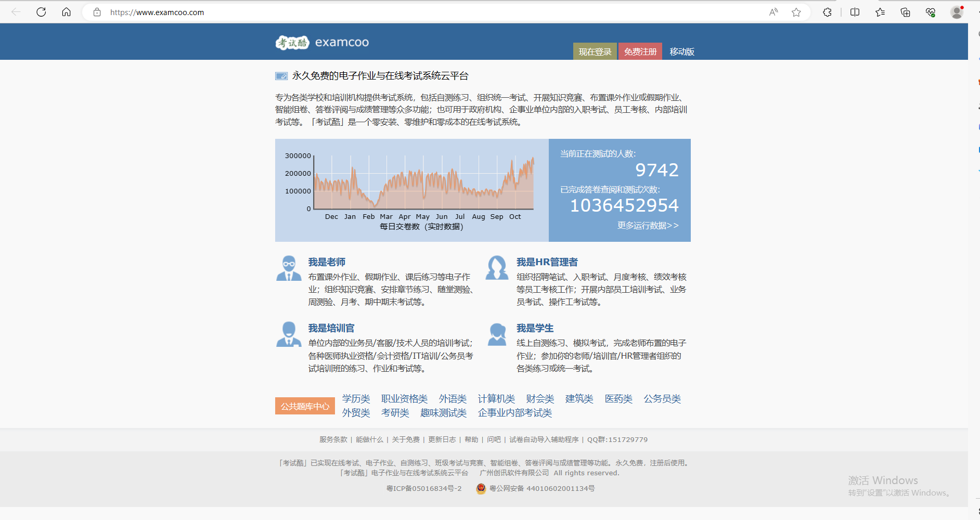
Task: Open the 我是学生 heading link
Action: click(535, 328)
